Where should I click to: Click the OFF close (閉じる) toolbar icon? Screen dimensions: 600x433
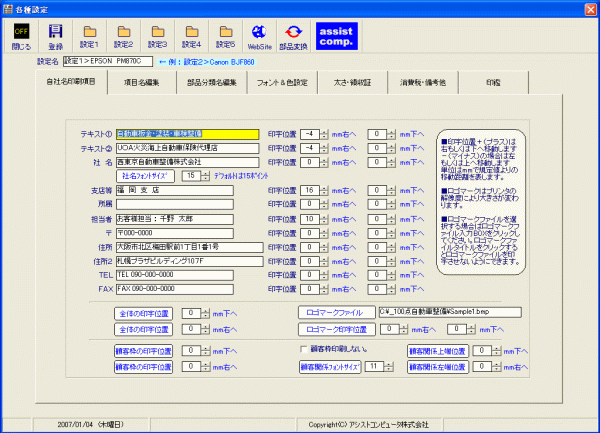click(21, 37)
